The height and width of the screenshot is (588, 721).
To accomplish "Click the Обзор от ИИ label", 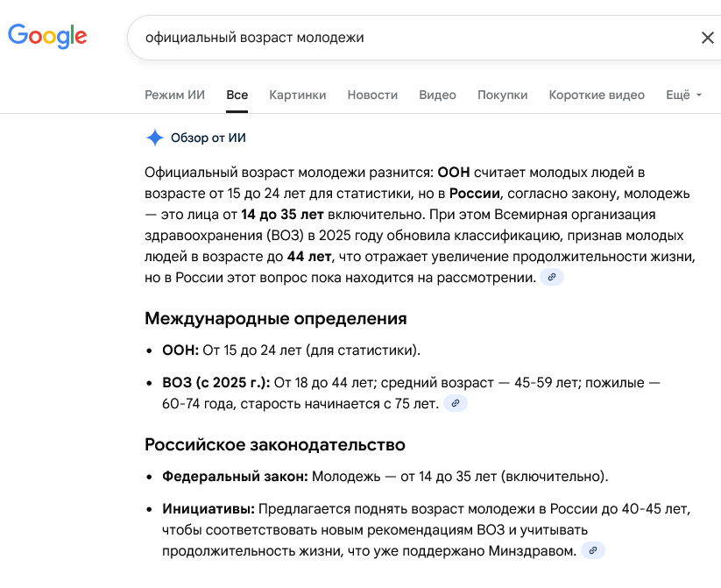I will [x=209, y=138].
